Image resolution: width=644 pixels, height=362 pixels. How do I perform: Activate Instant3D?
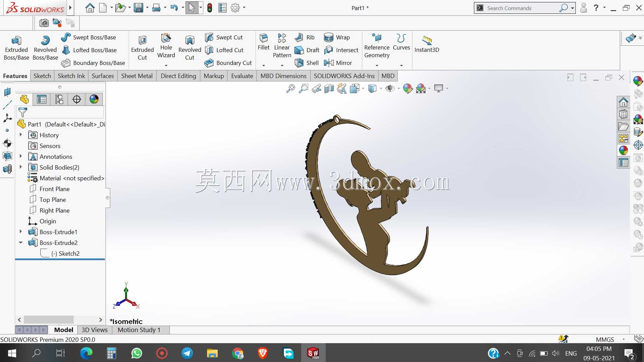[x=427, y=44]
